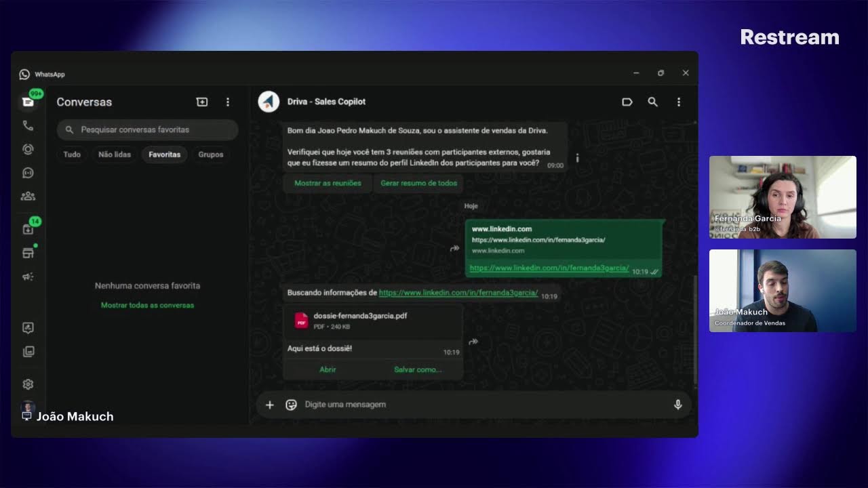Open the attach plus icon
The width and height of the screenshot is (868, 488).
(x=269, y=405)
